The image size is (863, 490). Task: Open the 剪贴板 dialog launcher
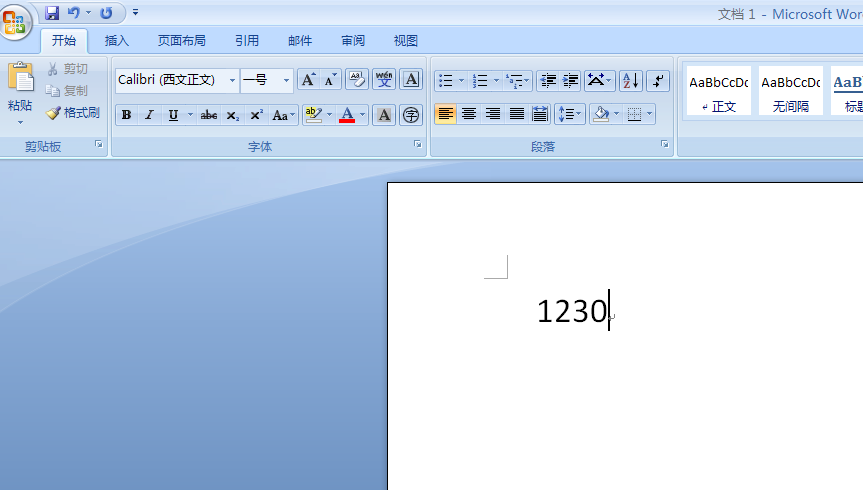pyautogui.click(x=99, y=144)
